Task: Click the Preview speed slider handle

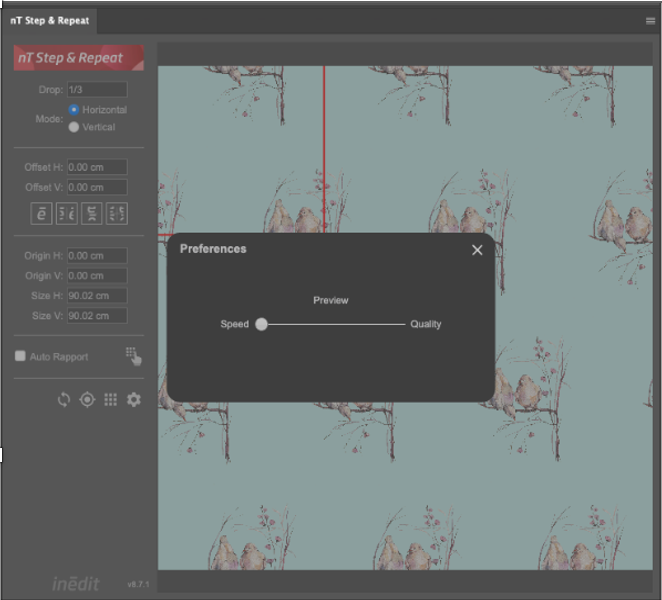Action: [x=261, y=324]
